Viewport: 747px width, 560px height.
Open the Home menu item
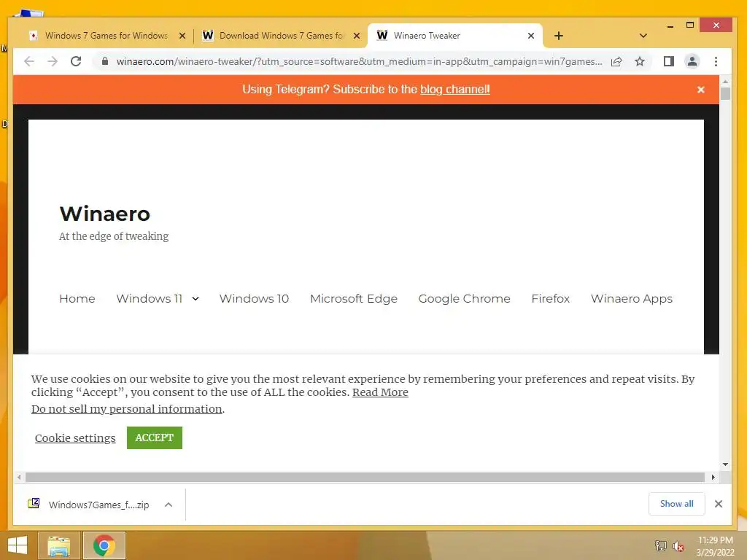77,298
